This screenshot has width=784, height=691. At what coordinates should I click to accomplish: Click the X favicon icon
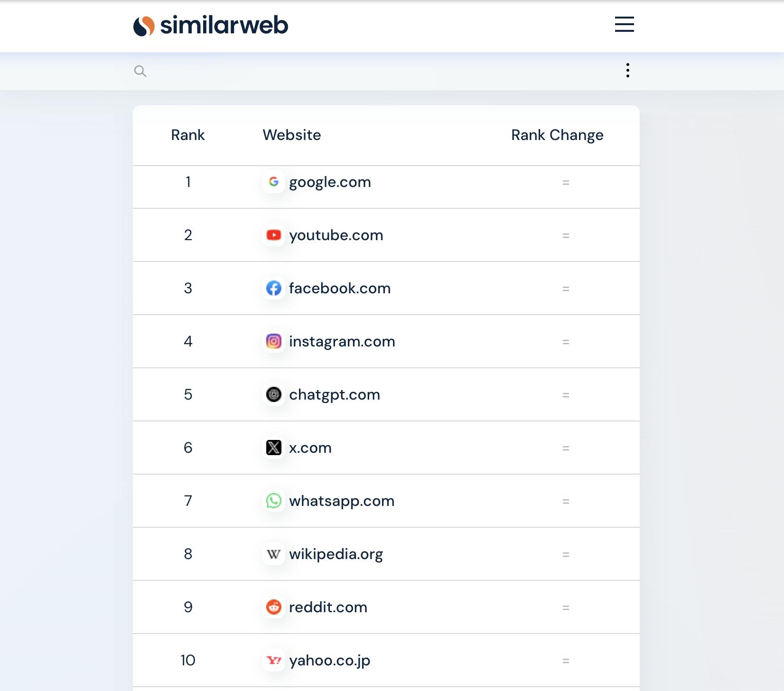(x=274, y=448)
